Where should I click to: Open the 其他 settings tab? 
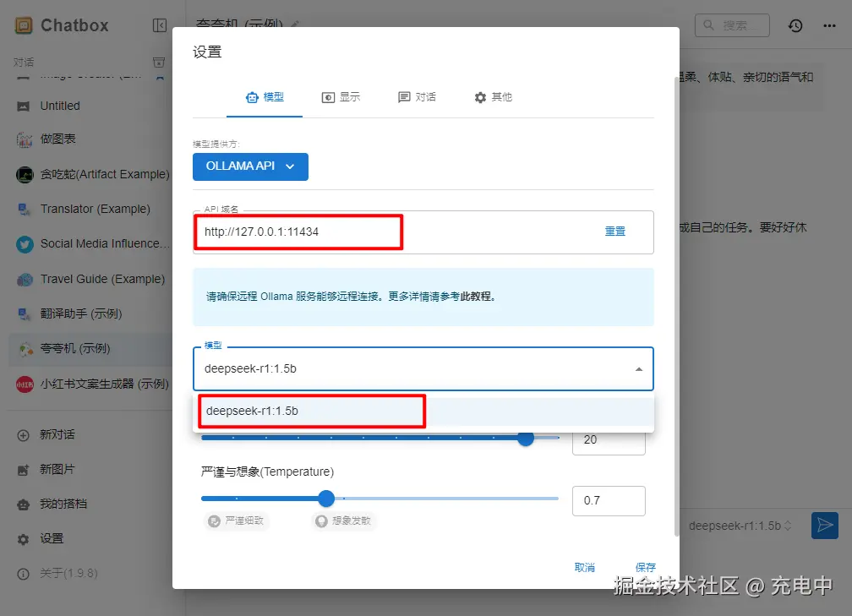493,97
